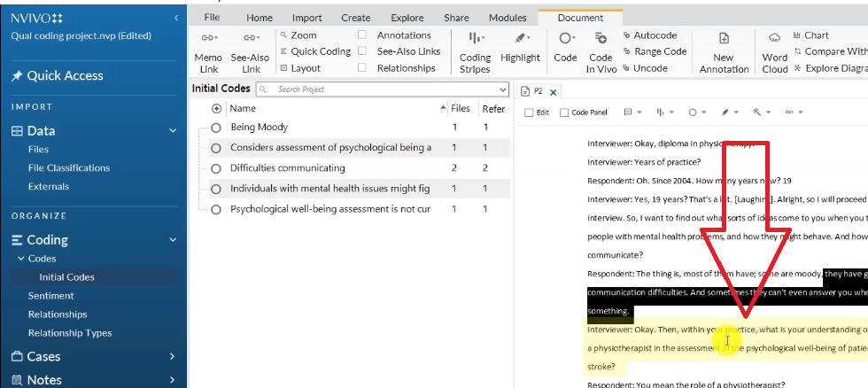
Task: Click the Memo Link icon
Action: [x=206, y=38]
